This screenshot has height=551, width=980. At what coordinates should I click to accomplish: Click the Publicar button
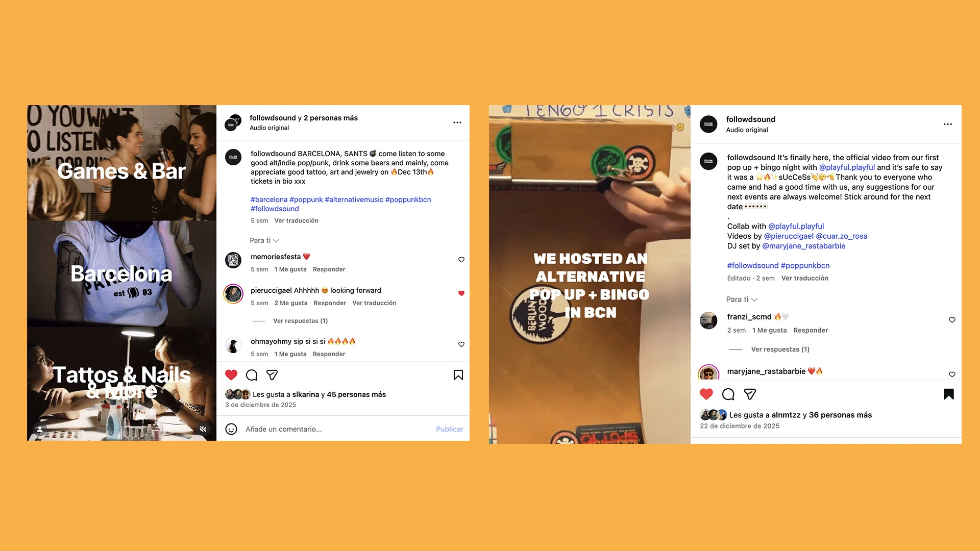click(x=450, y=429)
